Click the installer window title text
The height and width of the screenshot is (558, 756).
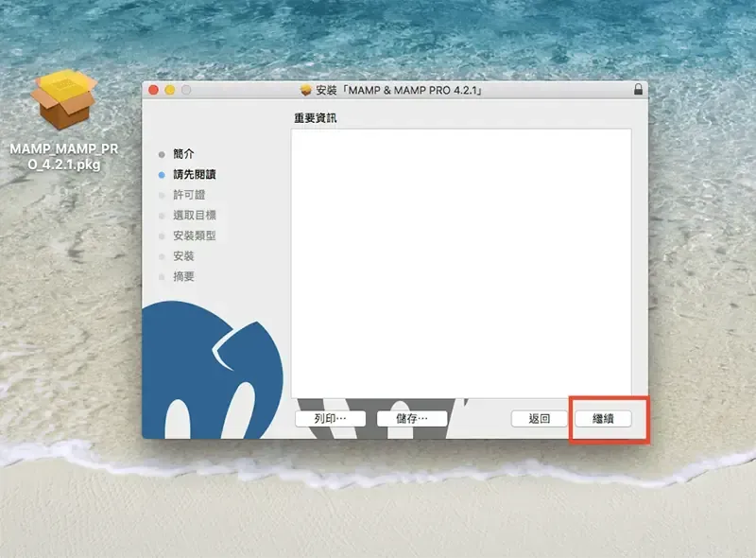click(x=398, y=90)
